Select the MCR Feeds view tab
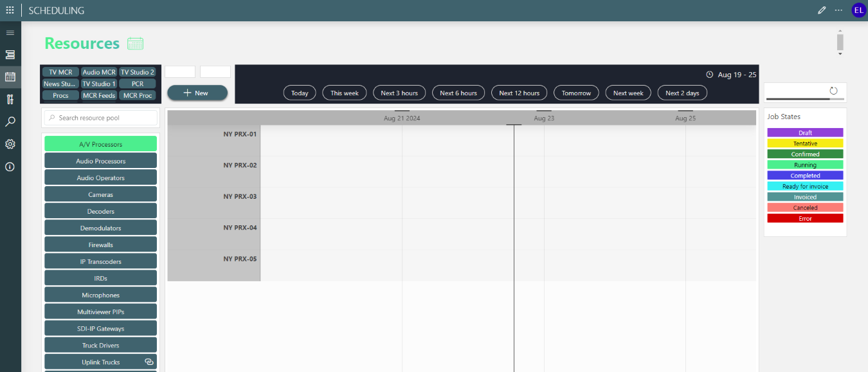 tap(99, 95)
